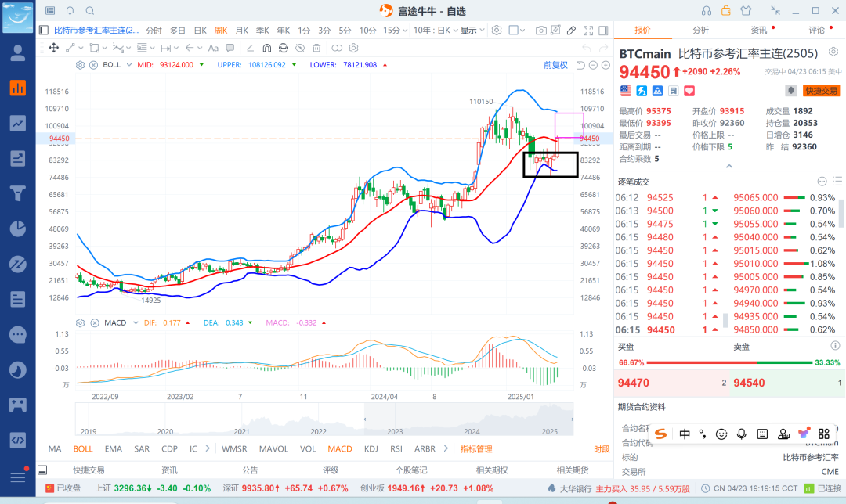The image size is (846, 504).
Task: Open the account profile icon in left sidebar
Action: [x=18, y=52]
